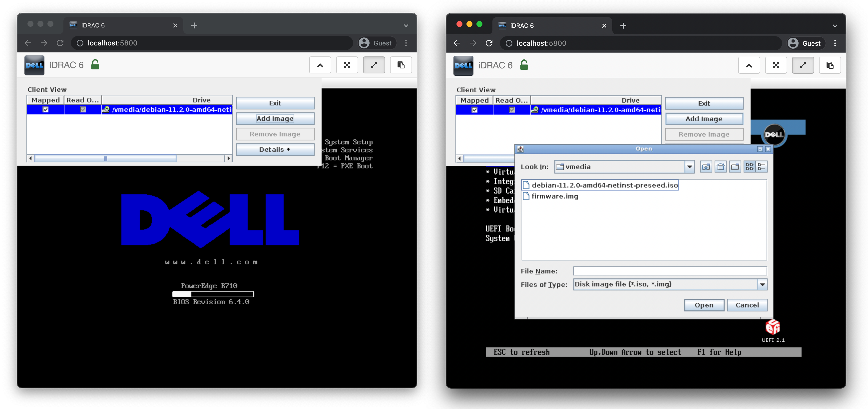Viewport: 868px width, 409px height.
Task: Expand the Details button in Client View
Action: coord(275,150)
